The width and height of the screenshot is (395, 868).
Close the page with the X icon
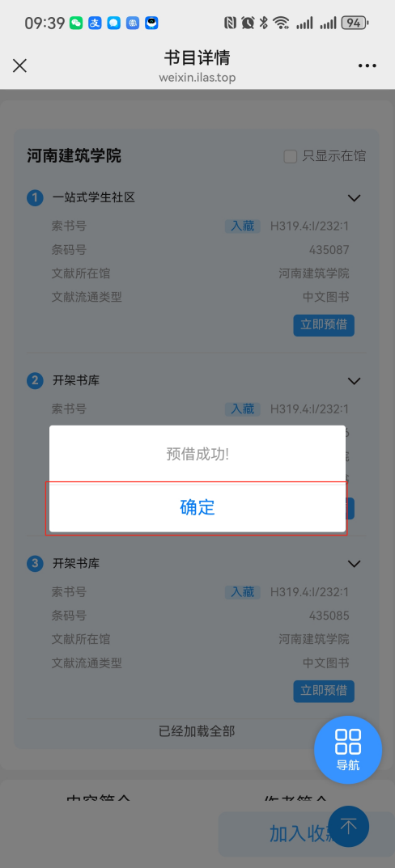coord(20,66)
